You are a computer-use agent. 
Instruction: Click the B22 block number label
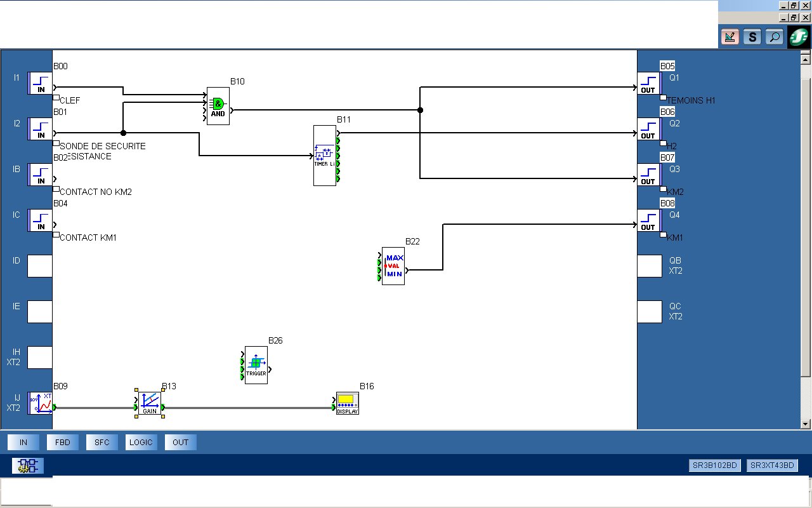click(412, 241)
